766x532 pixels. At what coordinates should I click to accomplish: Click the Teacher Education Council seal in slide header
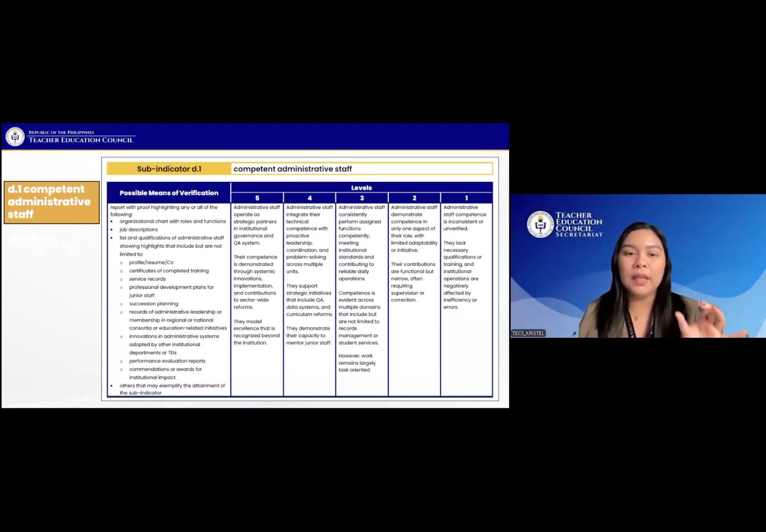point(15,137)
